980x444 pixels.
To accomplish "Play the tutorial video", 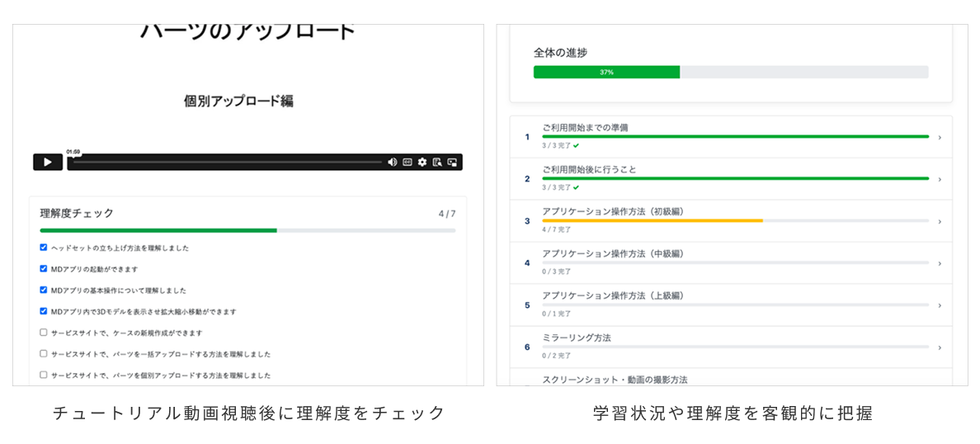I will click(47, 163).
